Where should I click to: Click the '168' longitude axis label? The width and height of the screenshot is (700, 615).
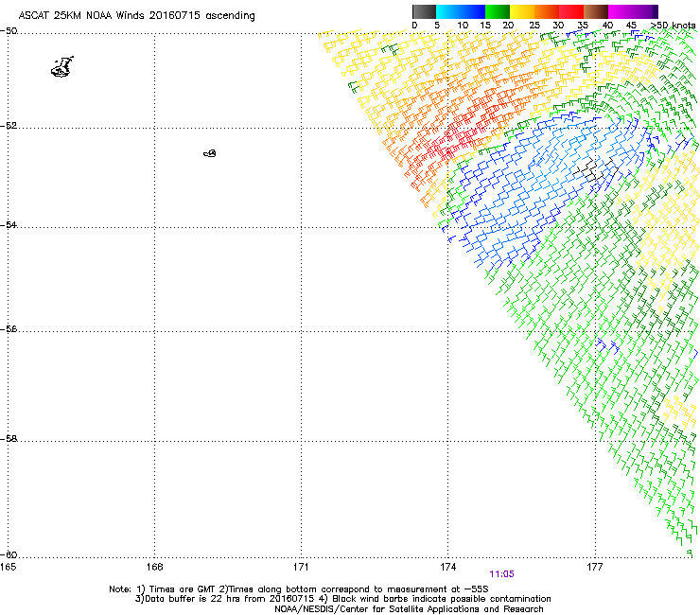[x=154, y=567]
